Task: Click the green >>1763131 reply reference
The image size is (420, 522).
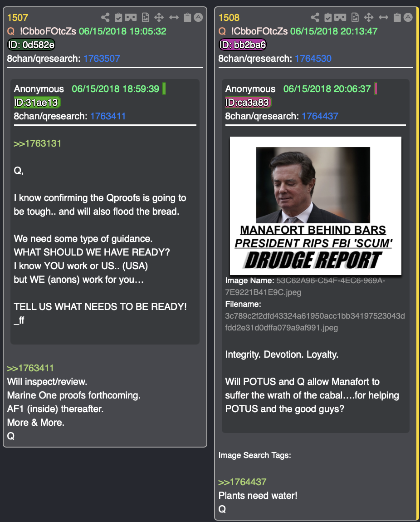Action: [37, 143]
